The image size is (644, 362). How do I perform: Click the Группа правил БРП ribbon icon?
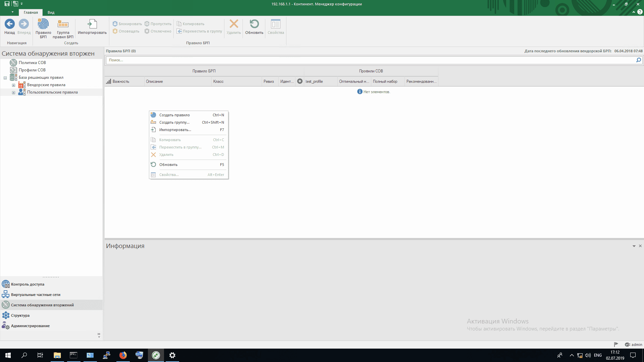[63, 24]
